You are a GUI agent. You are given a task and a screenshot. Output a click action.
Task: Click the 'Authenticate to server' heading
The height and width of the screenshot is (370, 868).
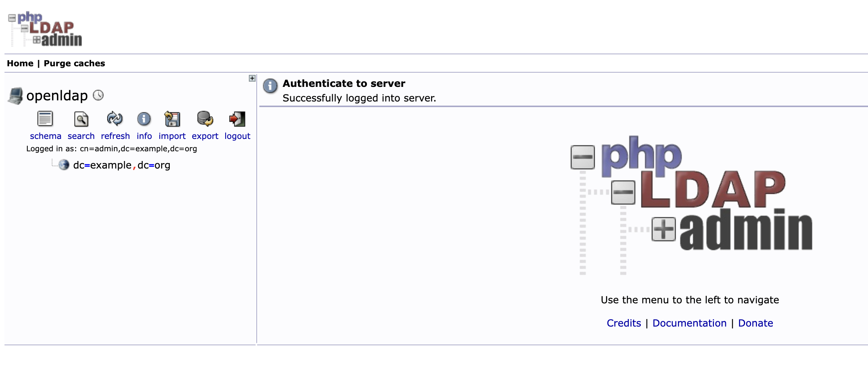coord(344,83)
